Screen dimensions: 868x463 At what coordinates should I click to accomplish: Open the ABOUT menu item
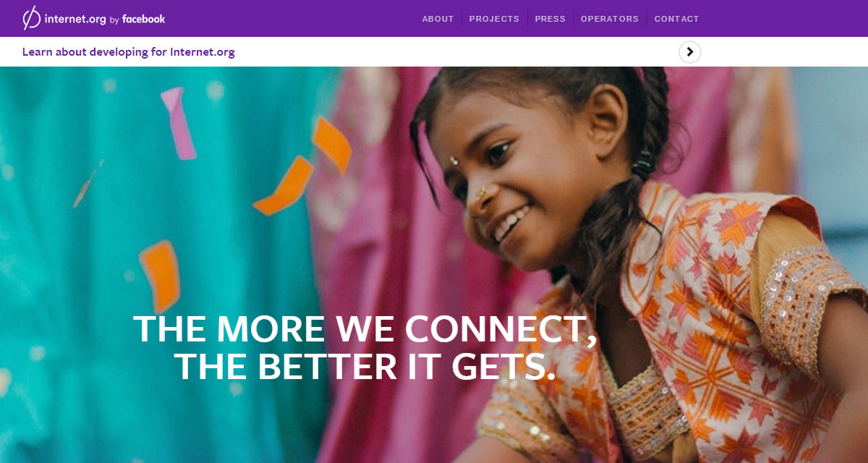point(438,19)
